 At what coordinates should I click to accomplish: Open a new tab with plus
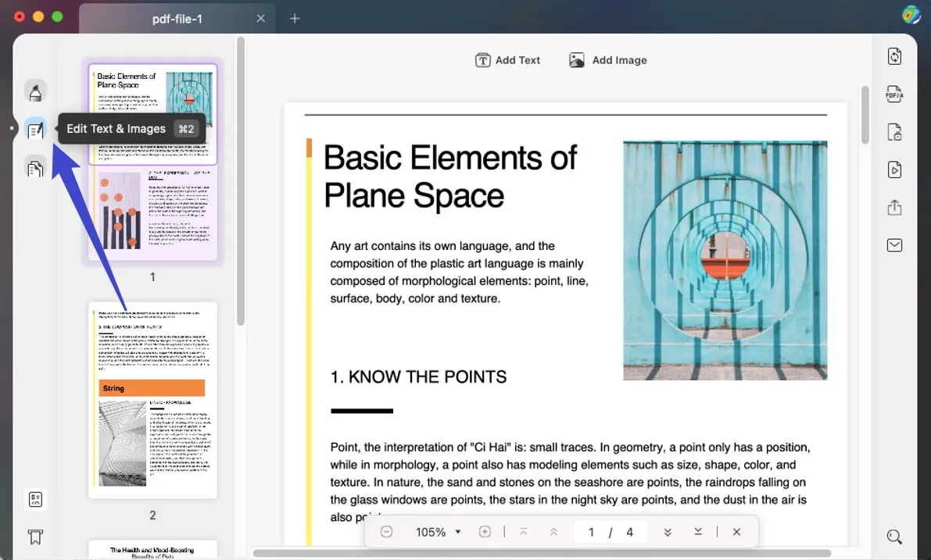(295, 19)
